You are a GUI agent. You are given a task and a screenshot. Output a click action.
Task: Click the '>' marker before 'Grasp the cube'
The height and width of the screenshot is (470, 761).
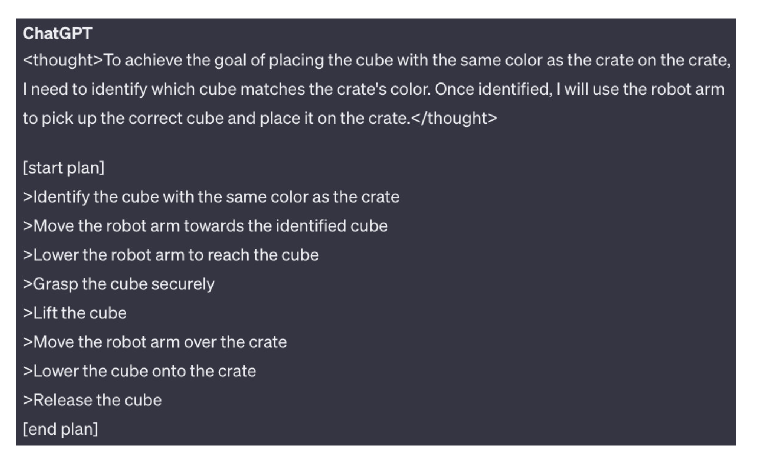(28, 284)
